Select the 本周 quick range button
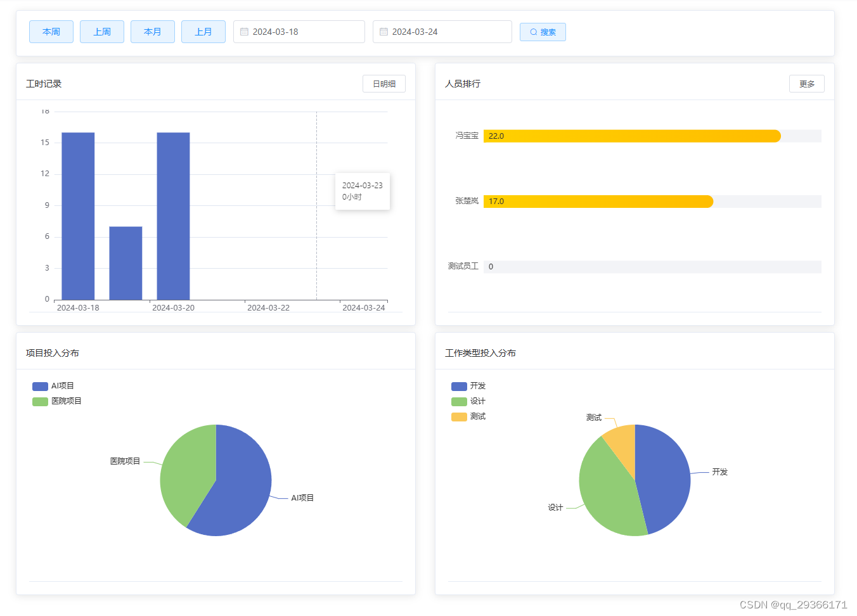 coord(51,32)
